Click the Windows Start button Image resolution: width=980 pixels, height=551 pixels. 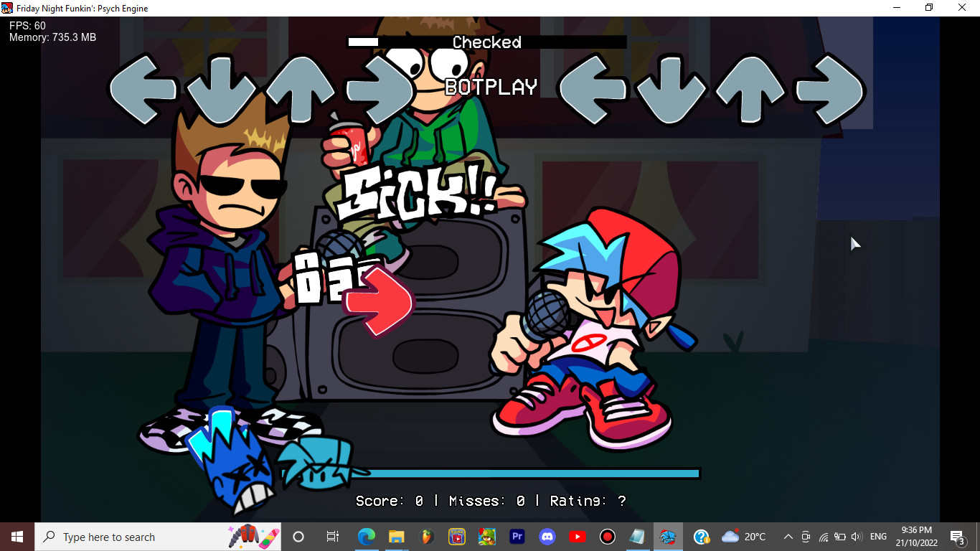tap(17, 537)
